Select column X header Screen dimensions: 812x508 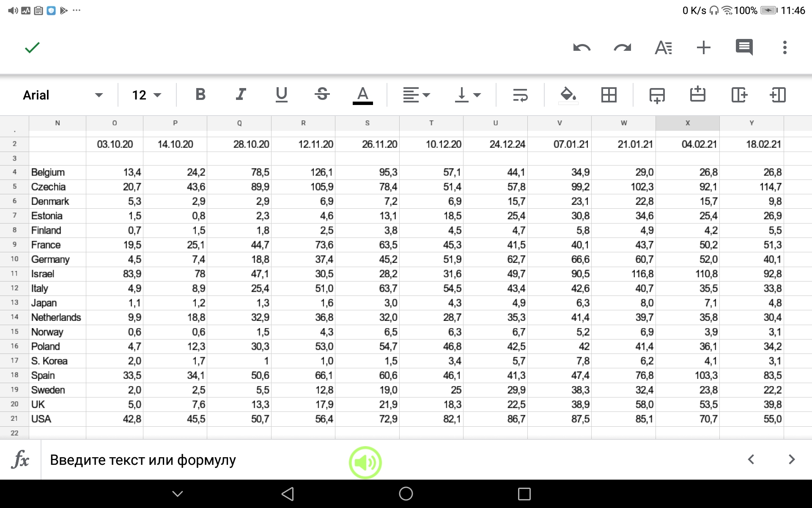(x=687, y=123)
